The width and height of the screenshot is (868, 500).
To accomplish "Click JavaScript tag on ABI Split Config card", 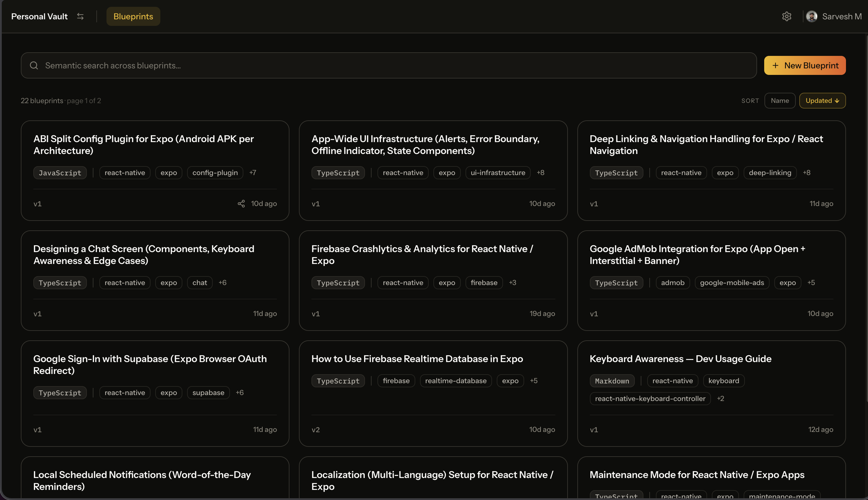I will [60, 173].
